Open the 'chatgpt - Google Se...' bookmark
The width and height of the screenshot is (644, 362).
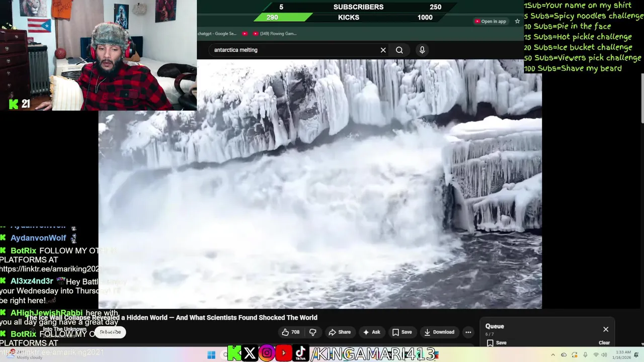click(217, 34)
